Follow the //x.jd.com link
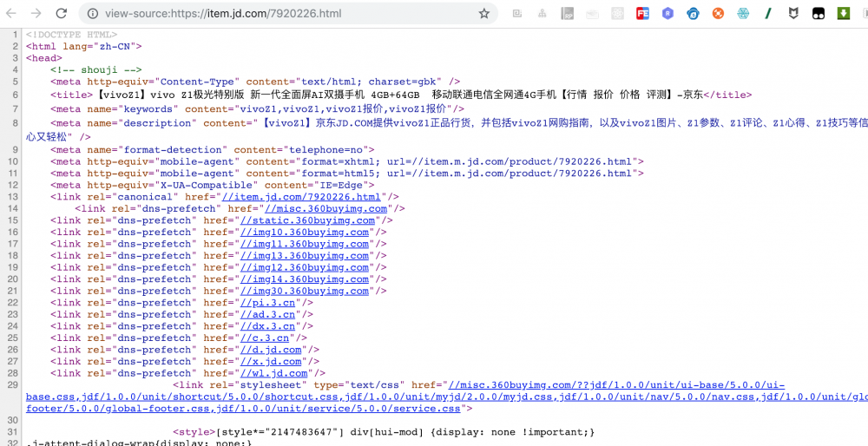This screenshot has height=446, width=868. coord(271,361)
